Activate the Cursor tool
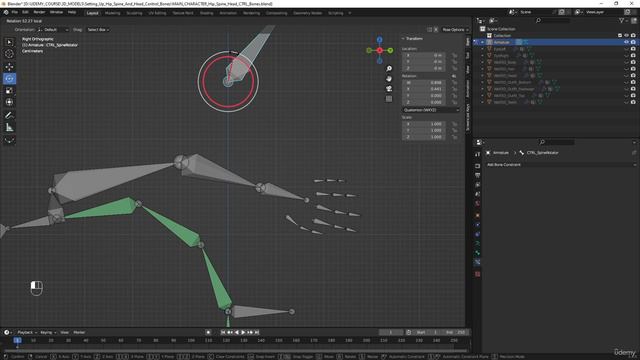 point(9,53)
